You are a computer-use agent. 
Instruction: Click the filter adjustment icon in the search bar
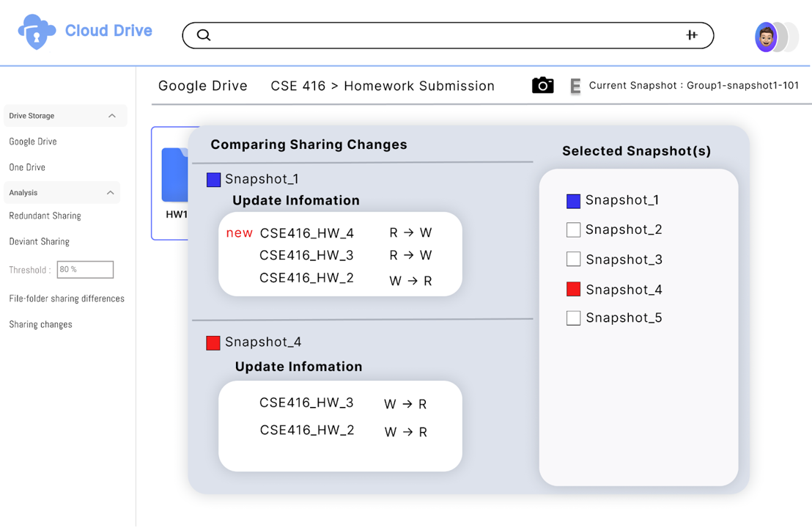pos(691,34)
